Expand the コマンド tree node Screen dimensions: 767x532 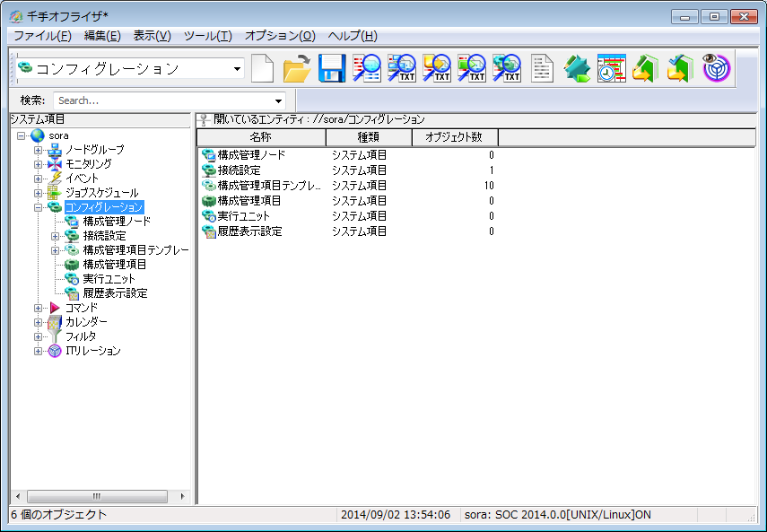pos(38,308)
